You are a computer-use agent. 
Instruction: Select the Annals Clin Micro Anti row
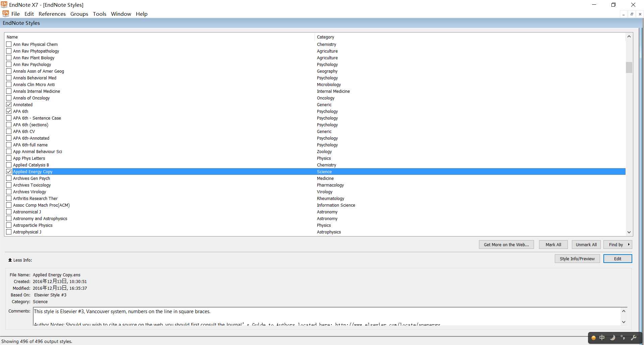[x=315, y=84]
